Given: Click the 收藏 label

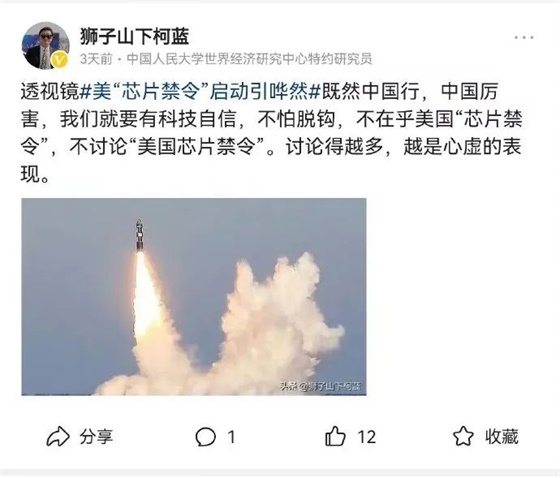Looking at the screenshot, I should [501, 436].
